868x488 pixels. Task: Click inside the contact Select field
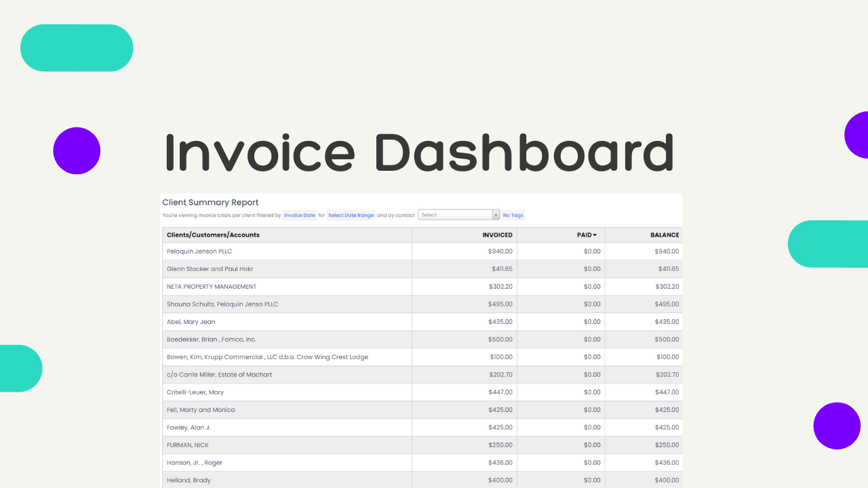tap(454, 215)
